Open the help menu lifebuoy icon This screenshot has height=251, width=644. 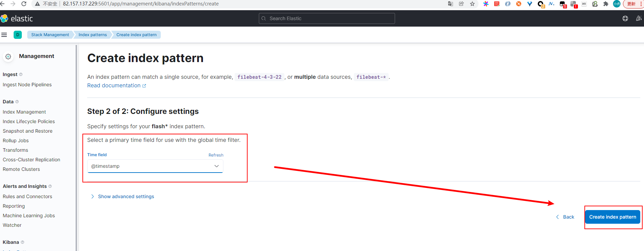point(625,18)
